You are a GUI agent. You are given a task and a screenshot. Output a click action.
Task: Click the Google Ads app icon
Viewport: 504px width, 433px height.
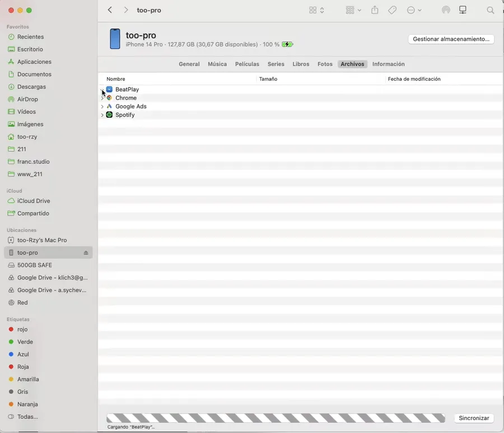pyautogui.click(x=109, y=106)
